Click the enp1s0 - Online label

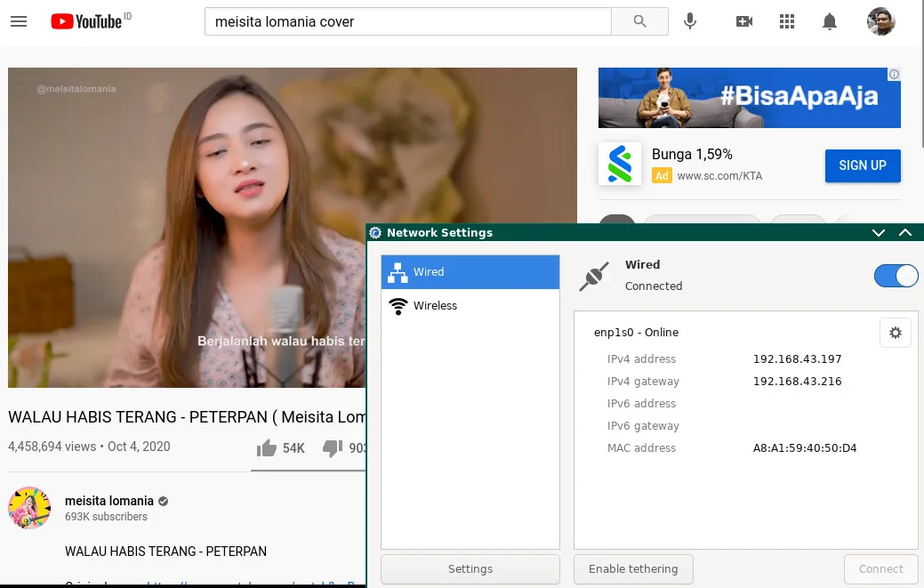point(637,333)
